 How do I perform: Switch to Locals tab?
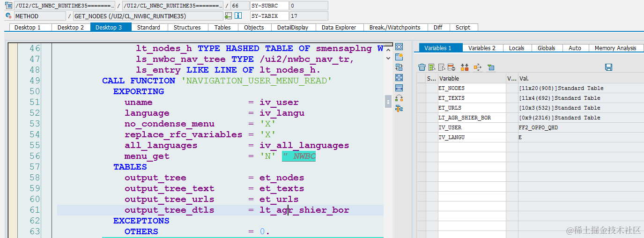click(x=517, y=48)
